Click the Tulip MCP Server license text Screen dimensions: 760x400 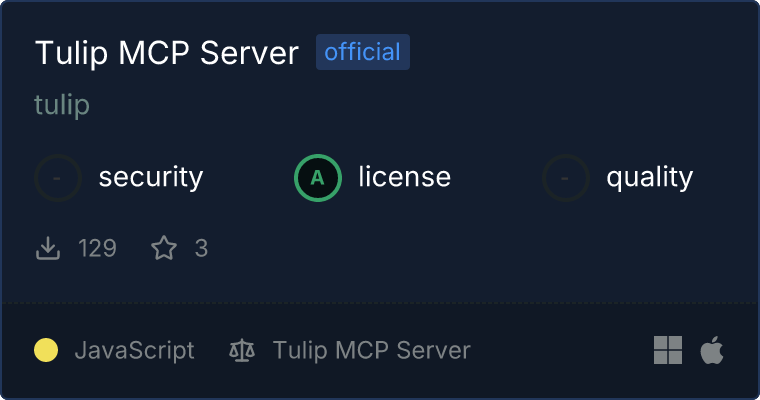(372, 351)
